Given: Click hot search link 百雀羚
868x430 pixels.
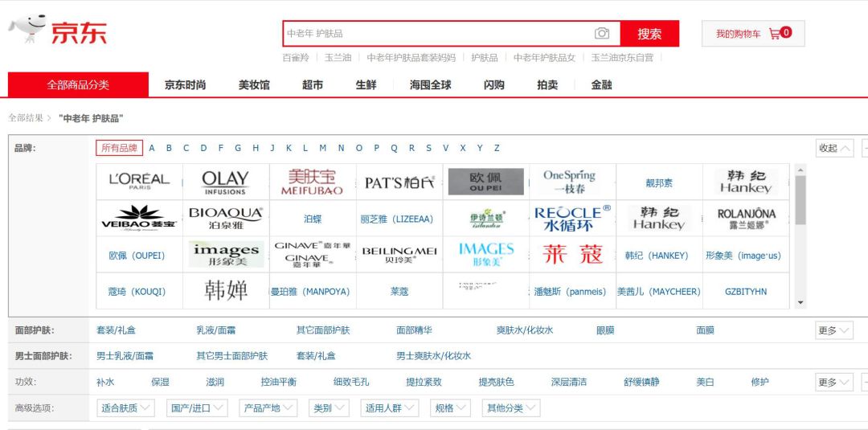Looking at the screenshot, I should tap(296, 58).
